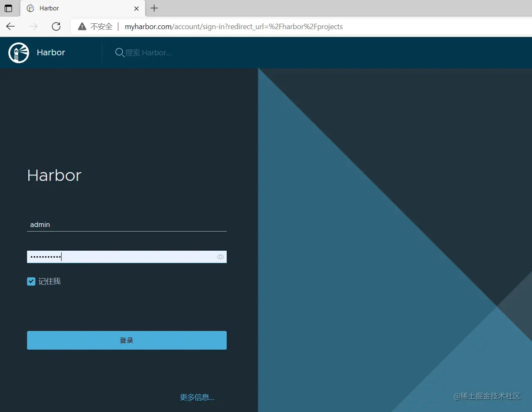Click the admin username field
The width and height of the screenshot is (532, 412).
click(127, 225)
